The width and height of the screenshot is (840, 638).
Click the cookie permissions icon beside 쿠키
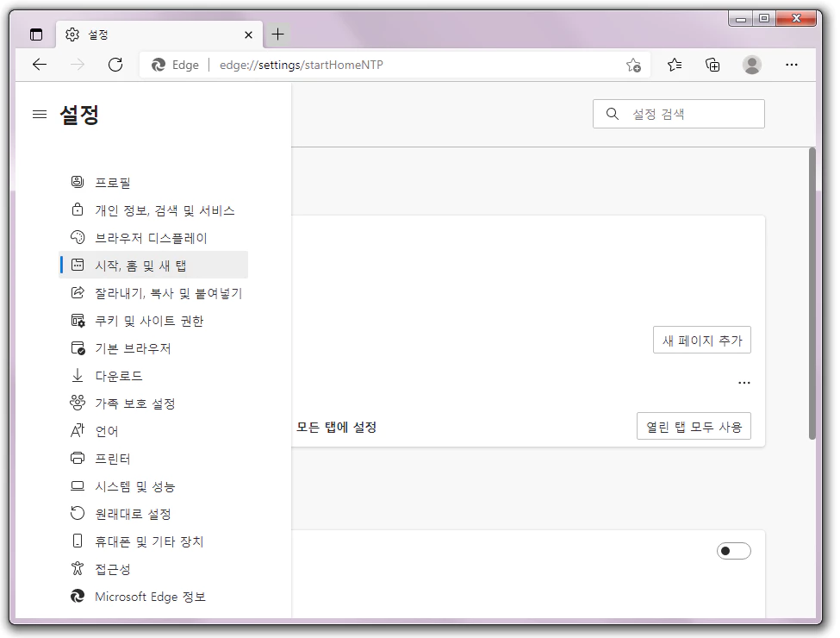point(78,320)
